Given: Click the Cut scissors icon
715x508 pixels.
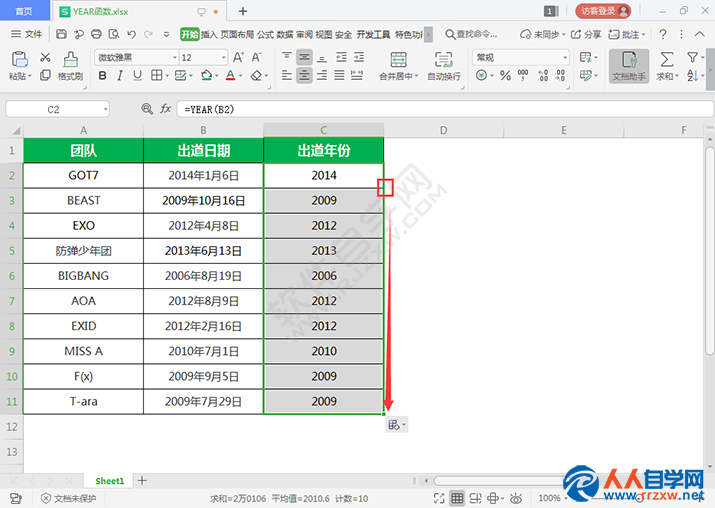Looking at the screenshot, I should pos(45,57).
